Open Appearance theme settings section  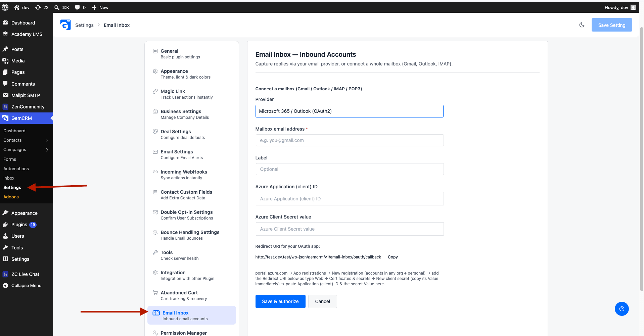pos(192,74)
